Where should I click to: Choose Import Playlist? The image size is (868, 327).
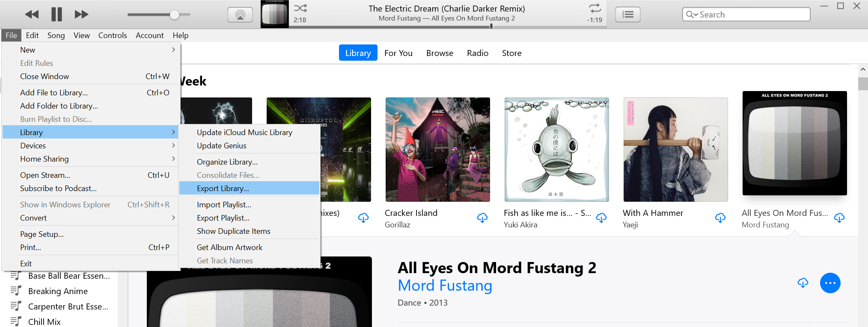coord(250,205)
